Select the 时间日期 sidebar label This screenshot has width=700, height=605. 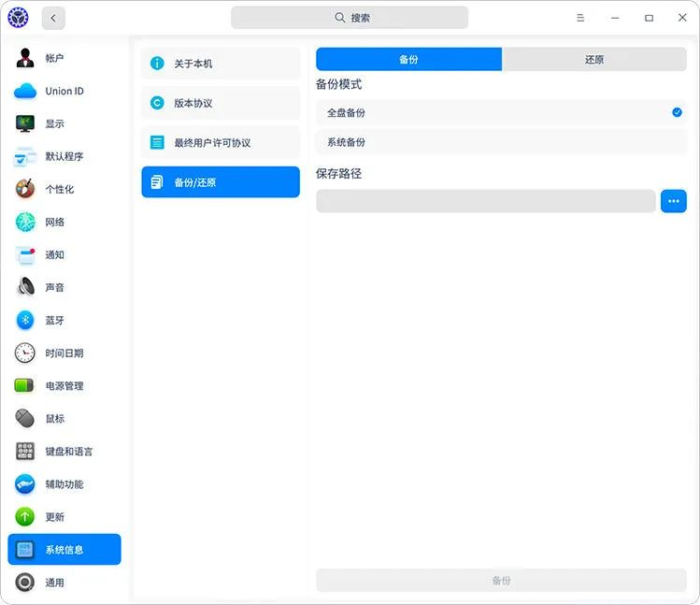64,353
